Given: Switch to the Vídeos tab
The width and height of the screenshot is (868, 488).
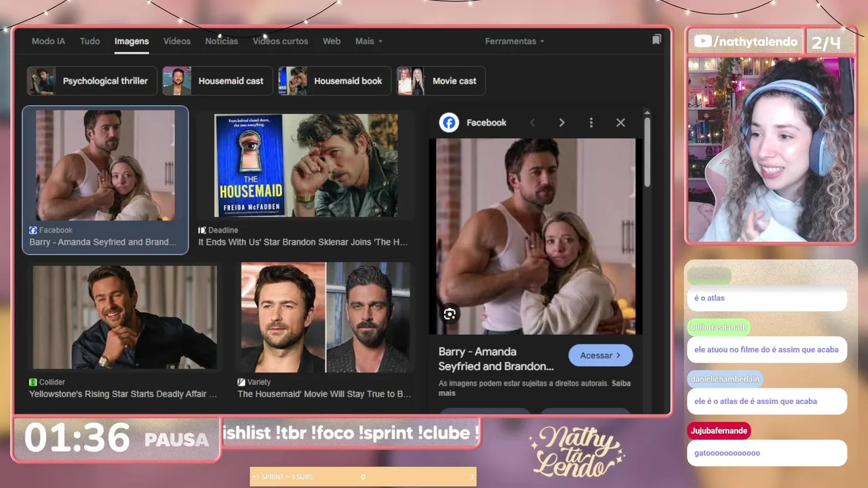Looking at the screenshot, I should click(x=177, y=41).
